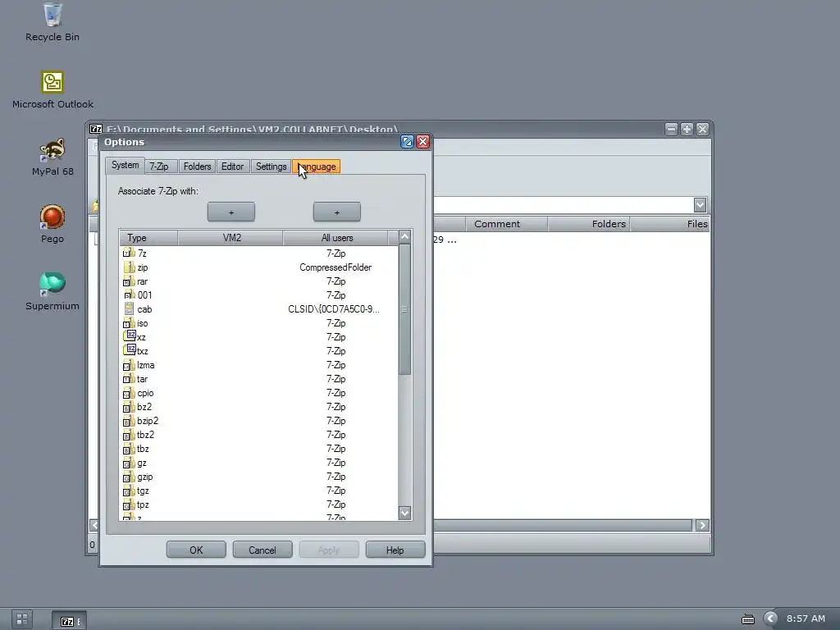Click the Cancel button

coord(262,550)
